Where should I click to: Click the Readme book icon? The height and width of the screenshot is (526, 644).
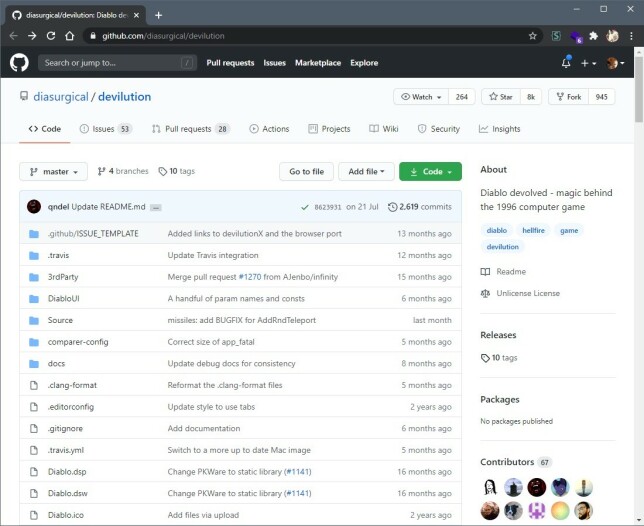tap(485, 272)
